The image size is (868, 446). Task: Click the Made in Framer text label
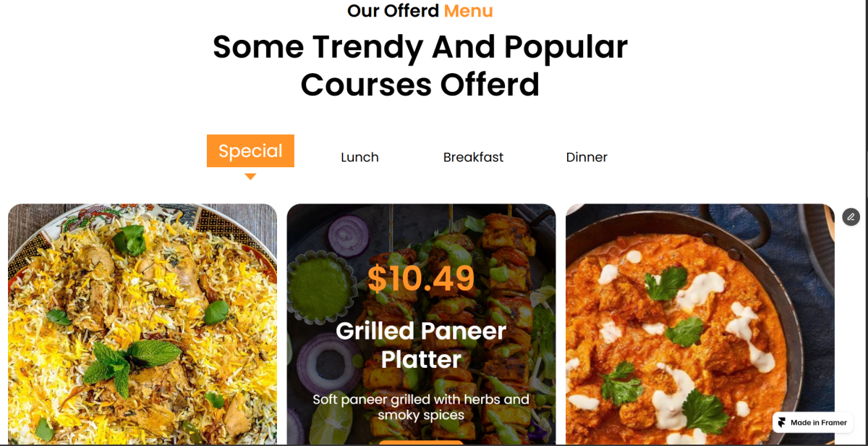click(819, 423)
